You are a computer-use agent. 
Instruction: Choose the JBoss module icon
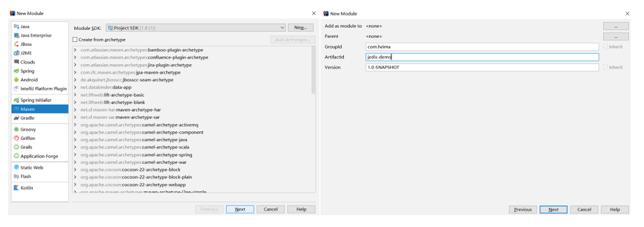(x=17, y=44)
